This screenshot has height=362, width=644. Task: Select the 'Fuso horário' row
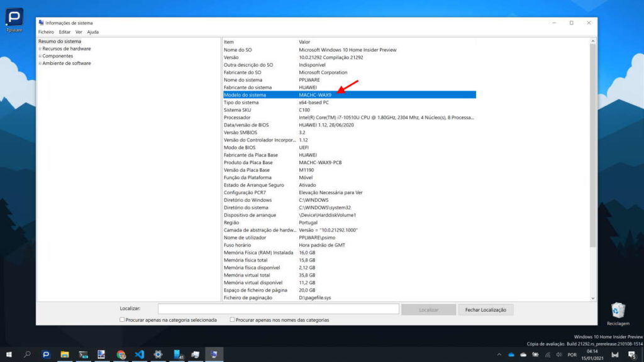[350, 246]
